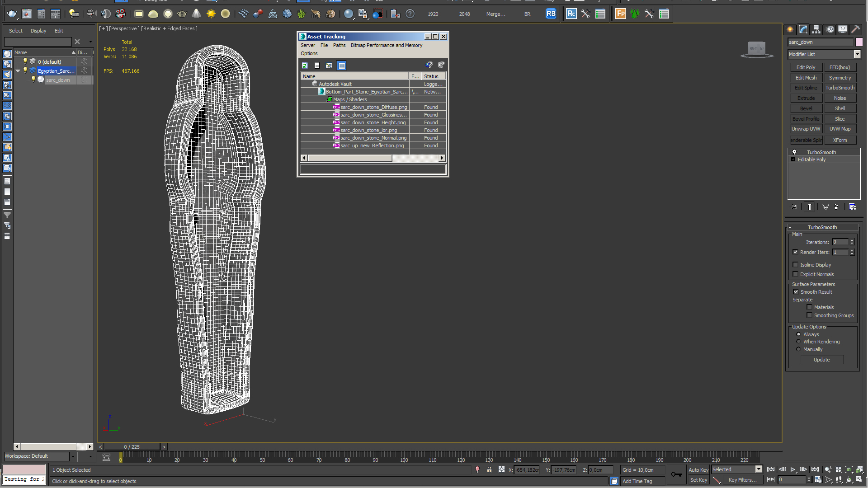This screenshot has height=488, width=868.
Task: Open the Motion command panel tab
Action: click(830, 29)
